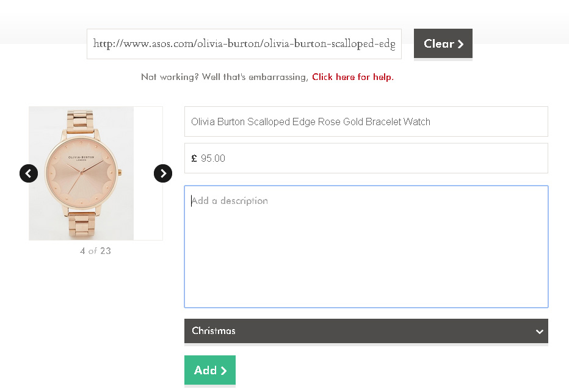Click into the Add a description box

366,247
